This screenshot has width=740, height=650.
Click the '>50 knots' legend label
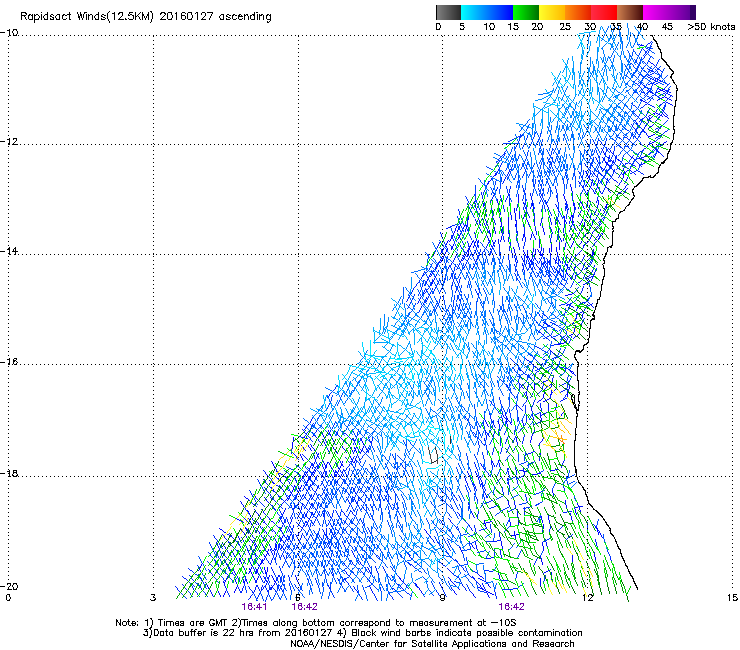[711, 27]
